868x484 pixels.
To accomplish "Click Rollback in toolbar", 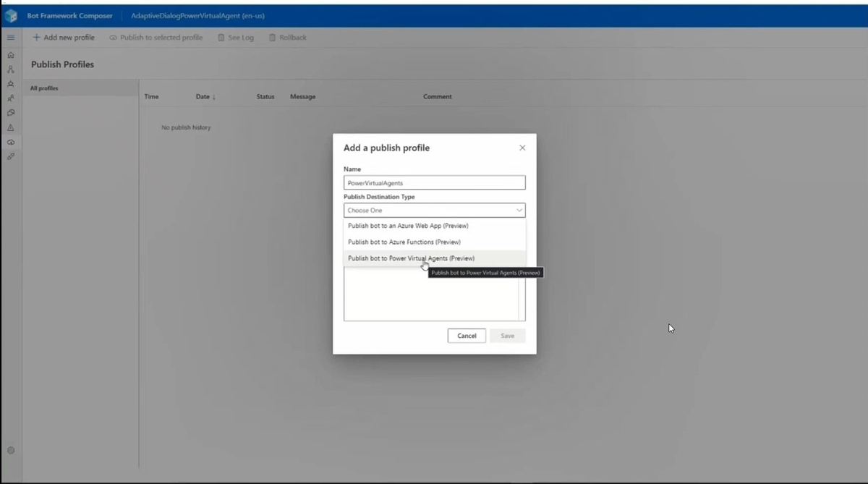I will tap(287, 38).
